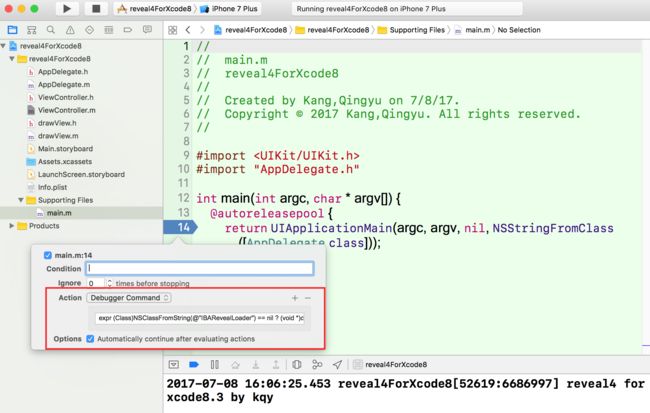650x413 pixels.
Task: Open the Debug navigator tab
Action: [x=109, y=30]
